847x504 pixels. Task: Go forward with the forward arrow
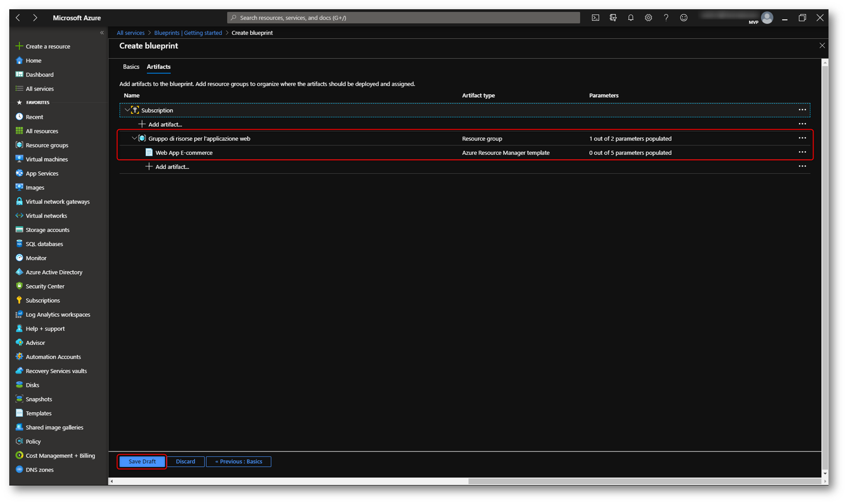(35, 18)
